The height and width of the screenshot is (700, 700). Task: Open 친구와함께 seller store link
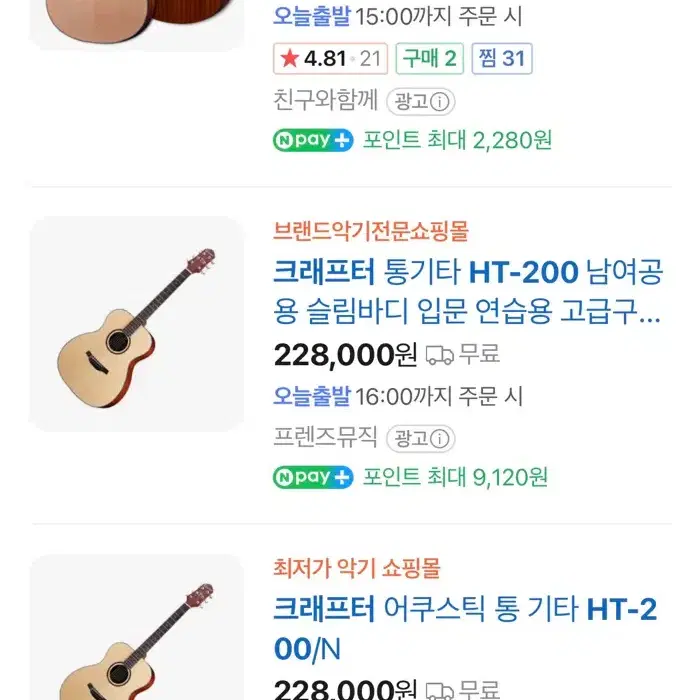325,100
